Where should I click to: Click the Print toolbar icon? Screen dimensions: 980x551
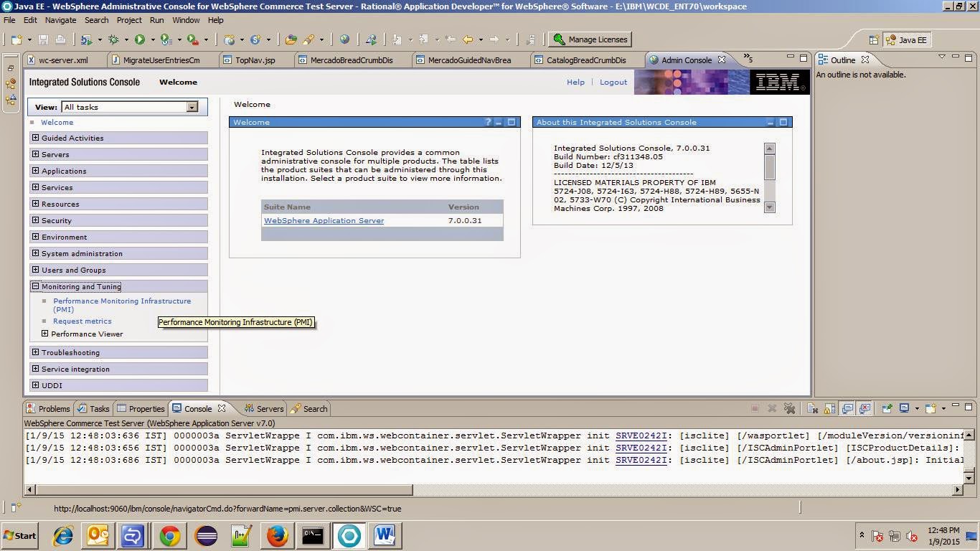click(x=61, y=39)
